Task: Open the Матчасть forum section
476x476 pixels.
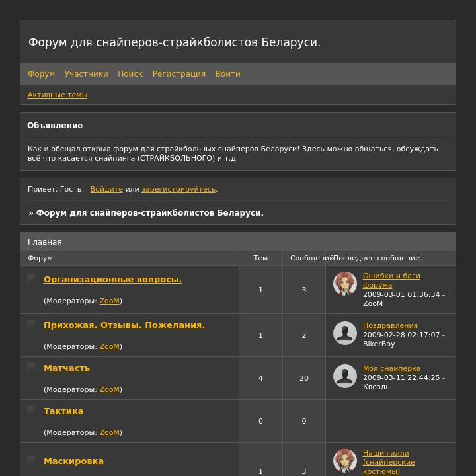Action: [67, 368]
